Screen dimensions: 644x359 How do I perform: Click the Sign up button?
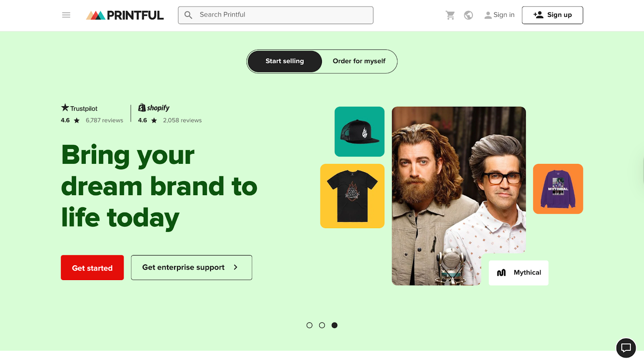[x=552, y=15]
